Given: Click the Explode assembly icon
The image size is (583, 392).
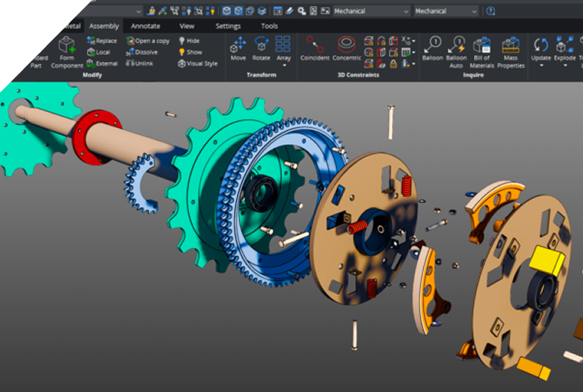Looking at the screenshot, I should coord(565,45).
